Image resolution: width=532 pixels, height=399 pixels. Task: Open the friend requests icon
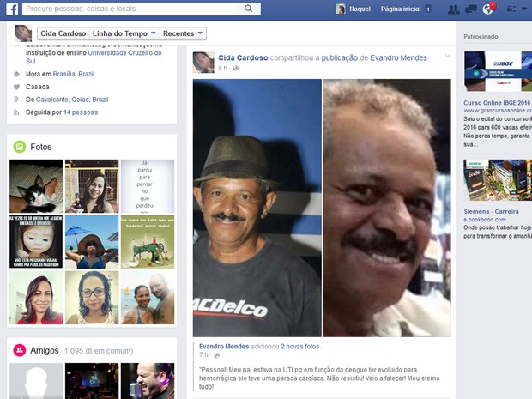tap(453, 9)
